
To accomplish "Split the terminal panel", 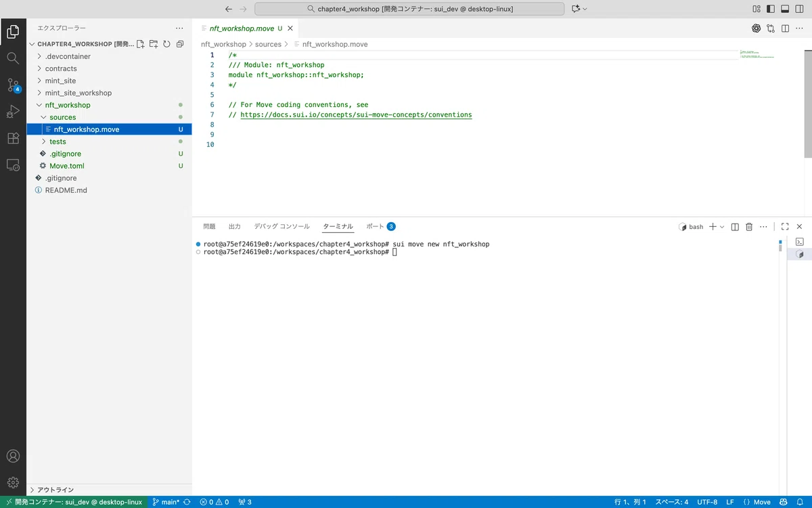I will pyautogui.click(x=735, y=227).
